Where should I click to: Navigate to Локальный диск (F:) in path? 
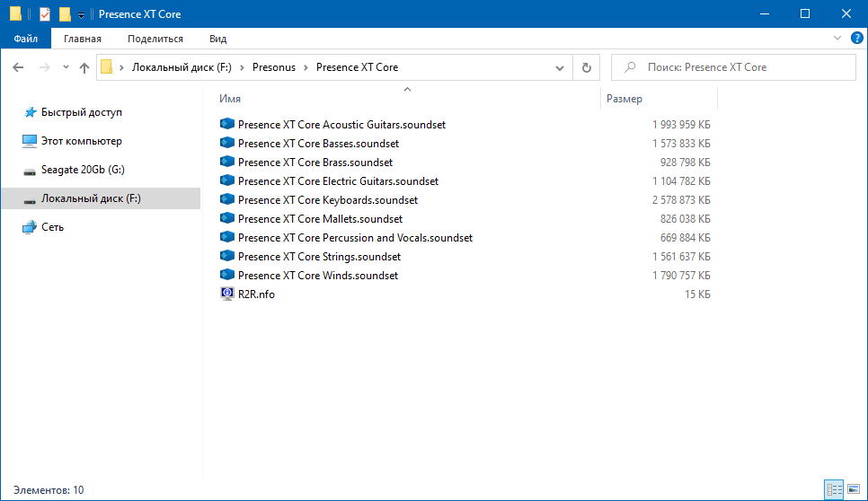click(182, 67)
